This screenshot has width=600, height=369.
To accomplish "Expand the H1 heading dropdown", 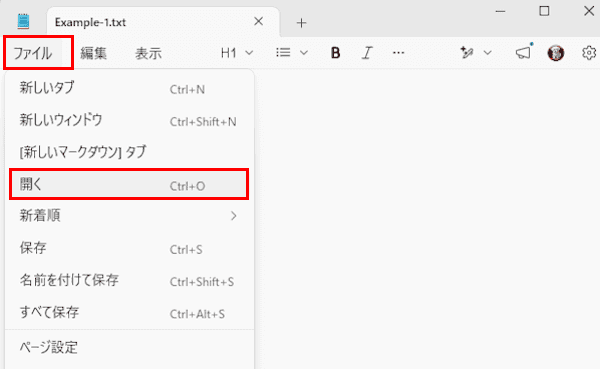I will pos(237,53).
